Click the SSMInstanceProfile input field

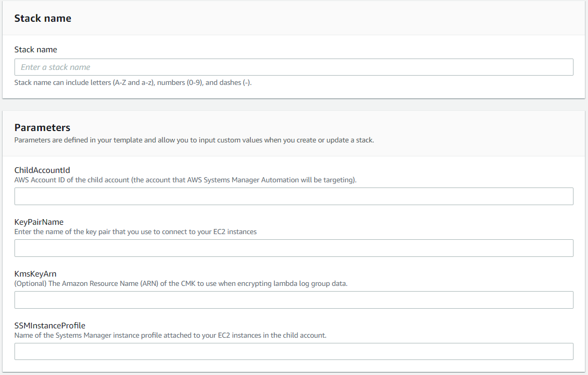pos(294,351)
